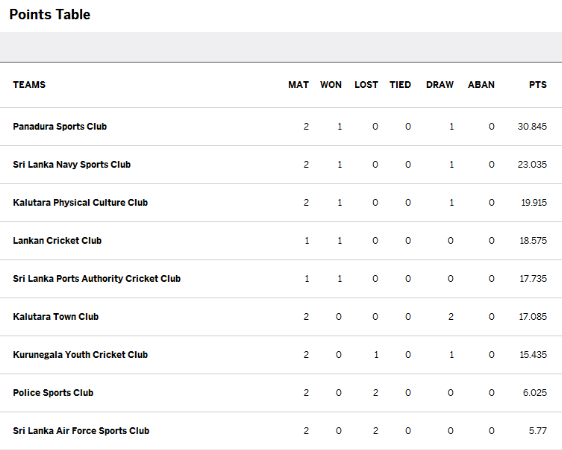Select Panadura's 30.845 points value

point(532,126)
